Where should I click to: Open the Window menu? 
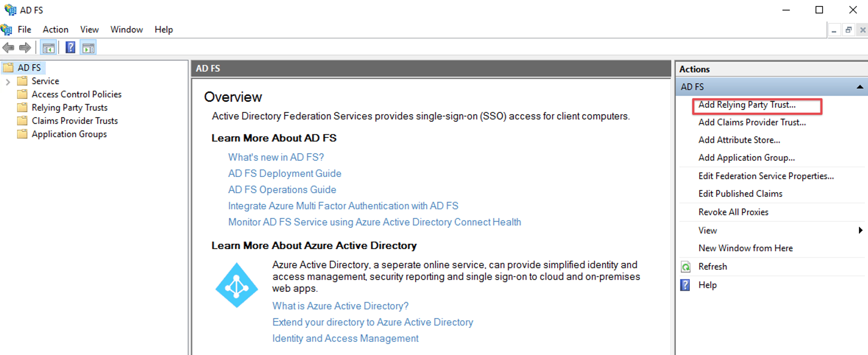(x=127, y=29)
